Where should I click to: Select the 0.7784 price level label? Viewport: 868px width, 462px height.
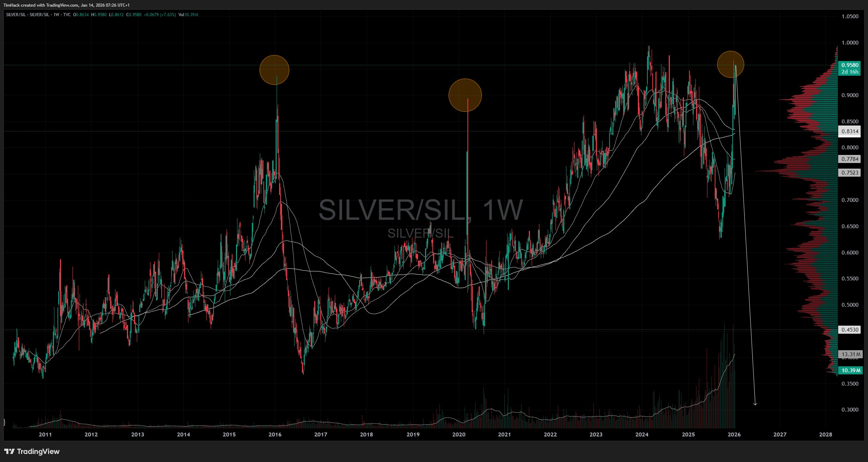click(850, 159)
